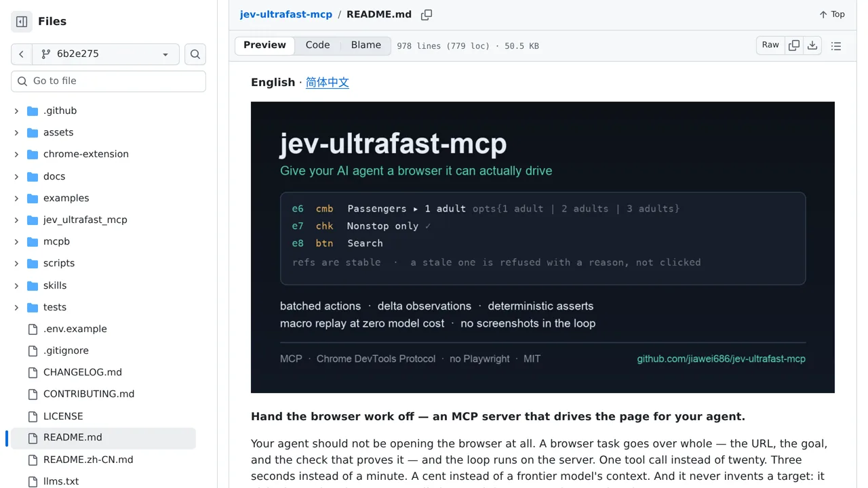Click the tests folder icon

click(x=33, y=308)
